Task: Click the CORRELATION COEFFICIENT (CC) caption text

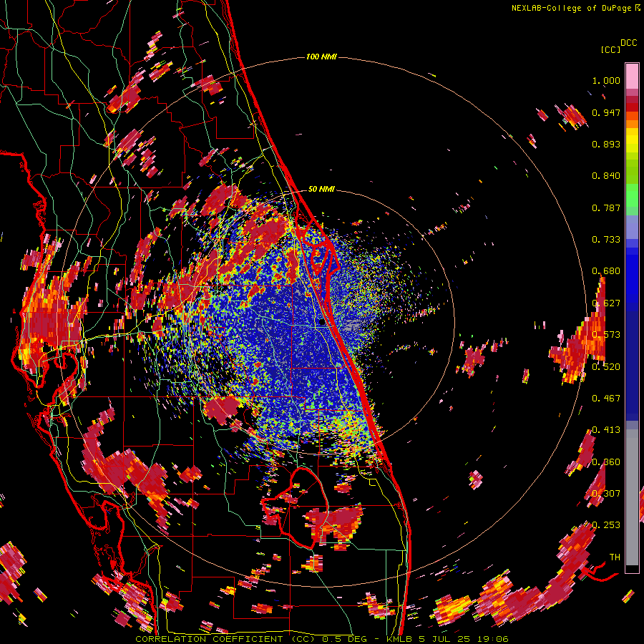Action: click(225, 639)
